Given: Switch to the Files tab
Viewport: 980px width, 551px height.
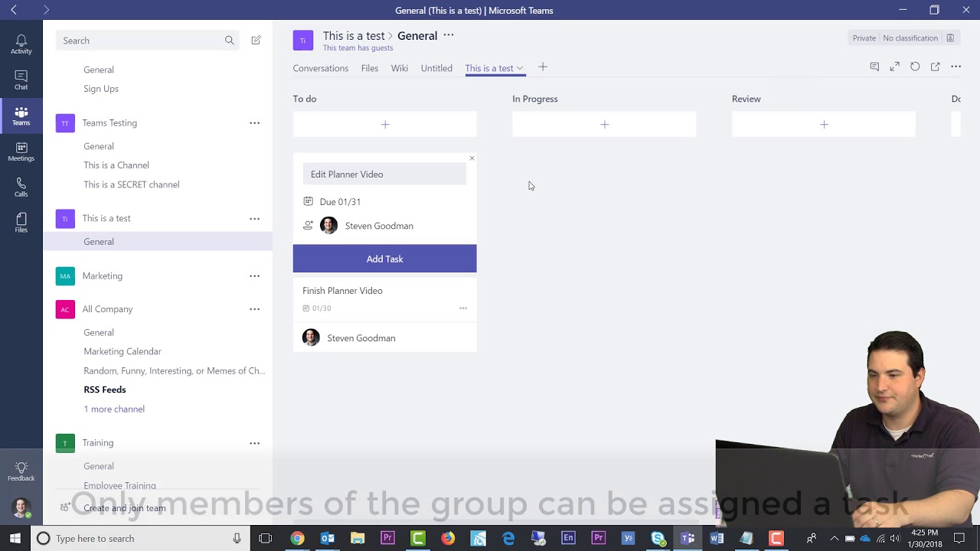Looking at the screenshot, I should 370,68.
